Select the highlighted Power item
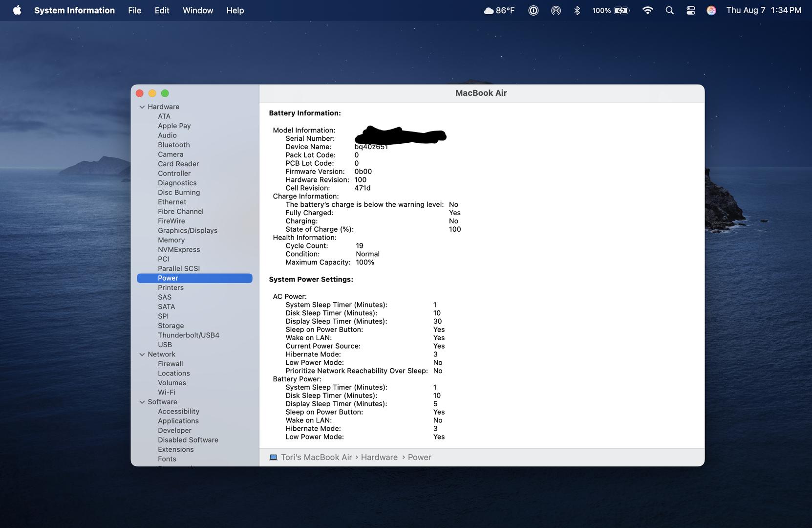Viewport: 812px width, 528px height. [194, 278]
